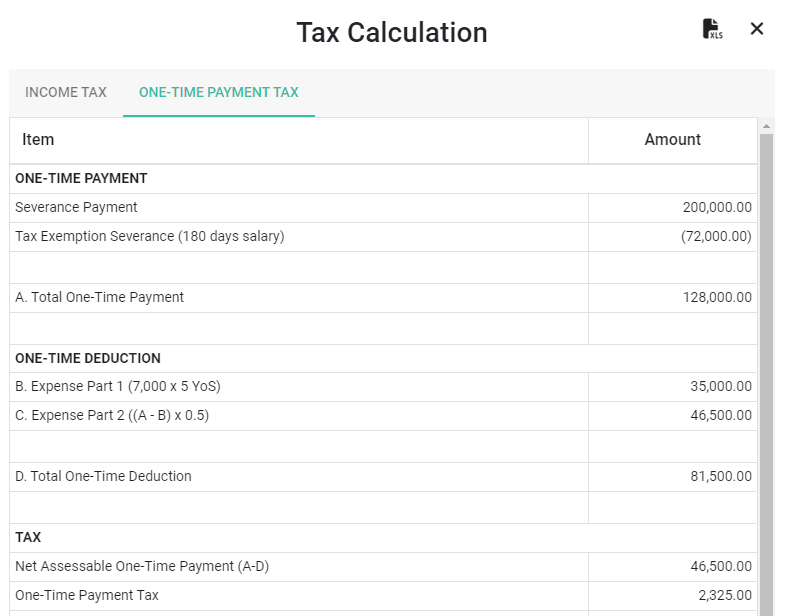Click the One-Time Payment Tax amount 2,325.00
The image size is (785, 616).
pos(725,595)
